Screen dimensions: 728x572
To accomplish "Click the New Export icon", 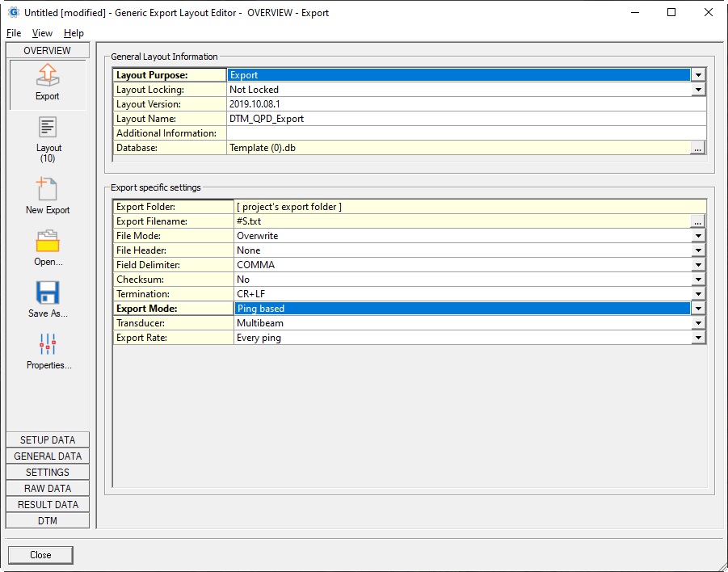I will [48, 191].
